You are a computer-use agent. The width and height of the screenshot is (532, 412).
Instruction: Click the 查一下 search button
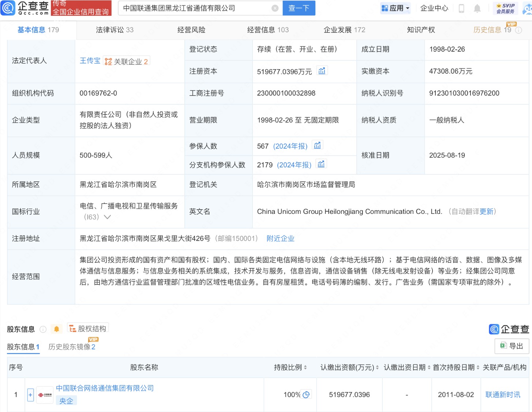[299, 8]
